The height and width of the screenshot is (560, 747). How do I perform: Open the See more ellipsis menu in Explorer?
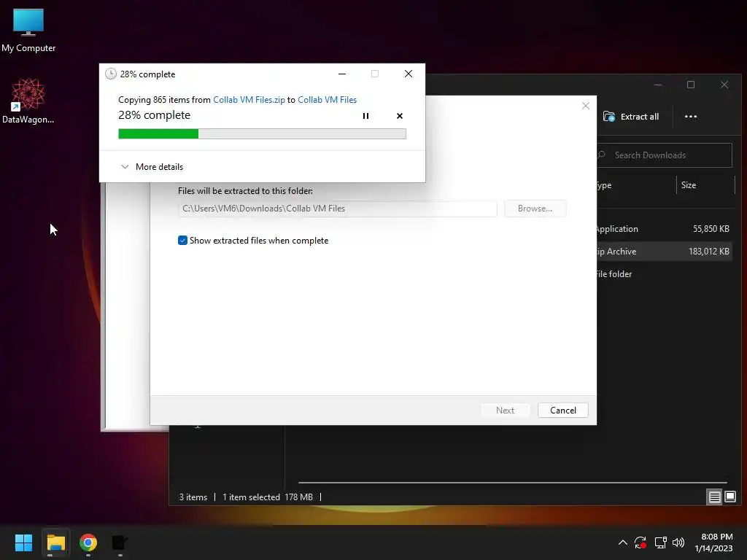[690, 117]
